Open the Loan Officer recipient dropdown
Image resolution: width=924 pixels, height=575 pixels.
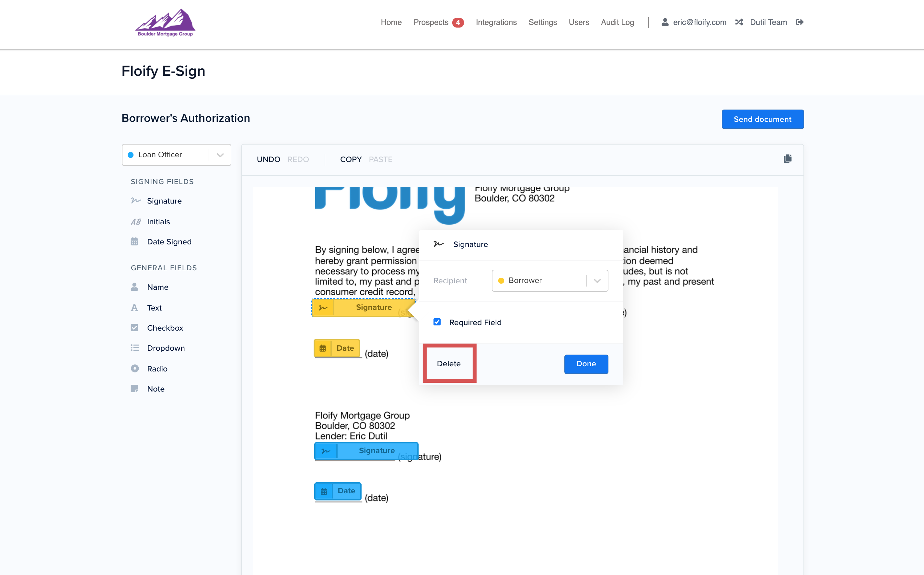(220, 155)
